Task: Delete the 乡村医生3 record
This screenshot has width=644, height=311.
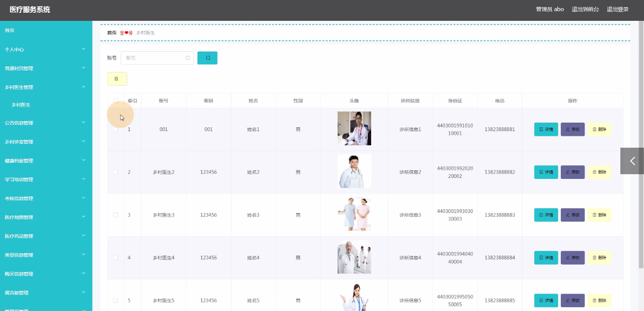Action: (599, 215)
